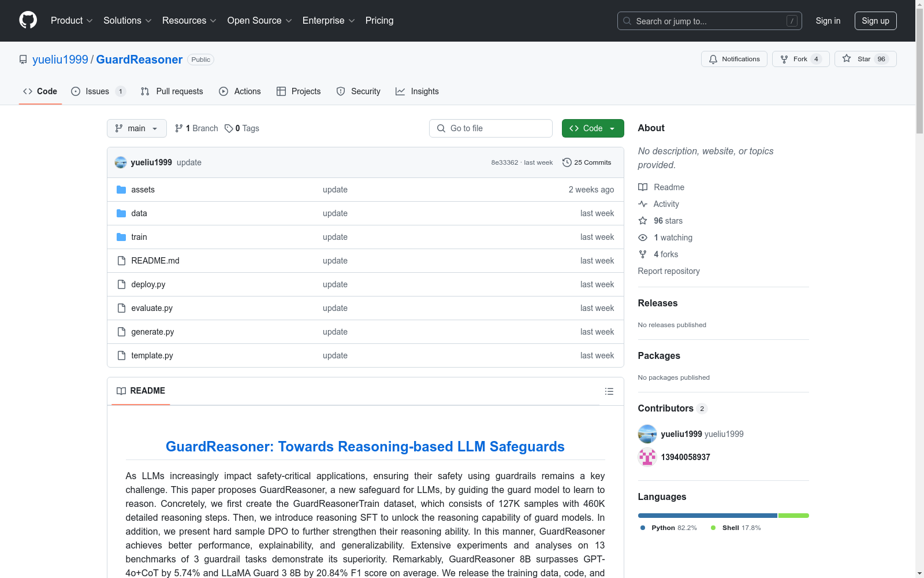Switch to the Security tab
This screenshot has width=924, height=578.
pyautogui.click(x=359, y=91)
